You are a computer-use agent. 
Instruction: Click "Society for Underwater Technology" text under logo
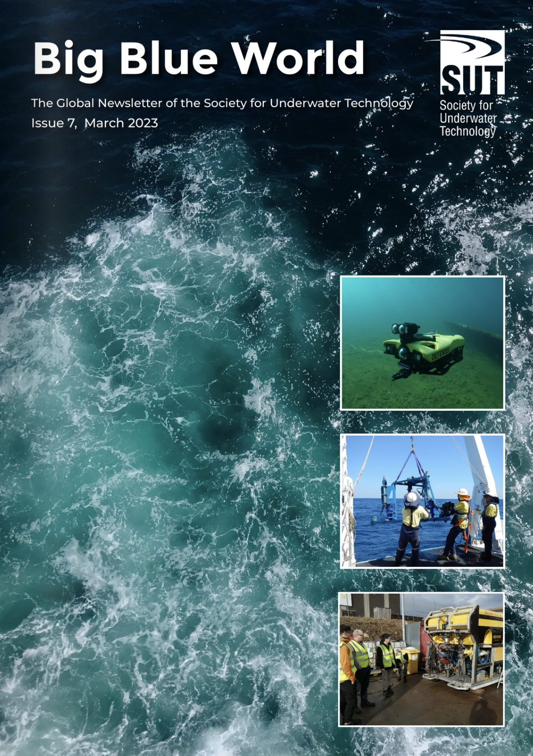(467, 118)
